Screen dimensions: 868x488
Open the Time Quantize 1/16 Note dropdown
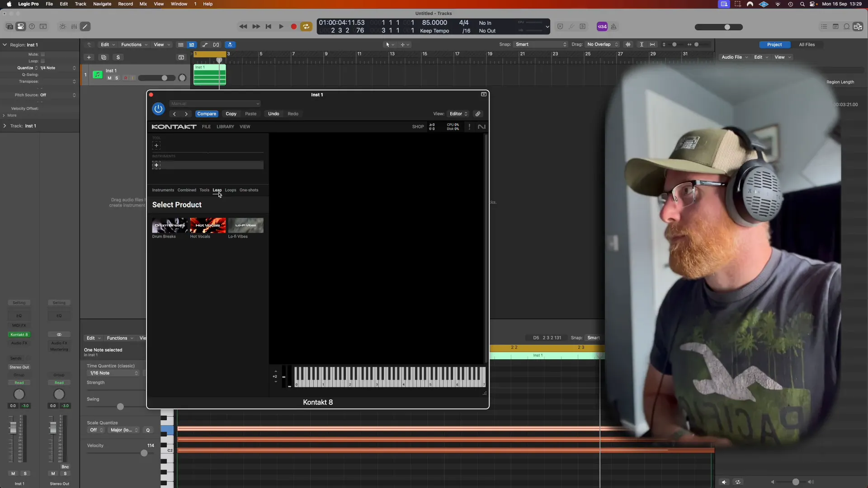[x=113, y=373]
